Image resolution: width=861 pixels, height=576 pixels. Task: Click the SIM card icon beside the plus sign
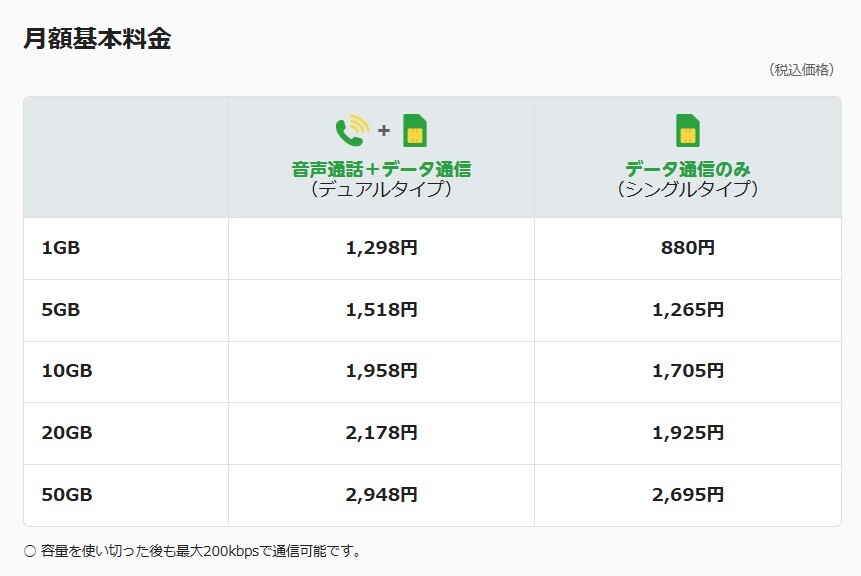coord(414,131)
